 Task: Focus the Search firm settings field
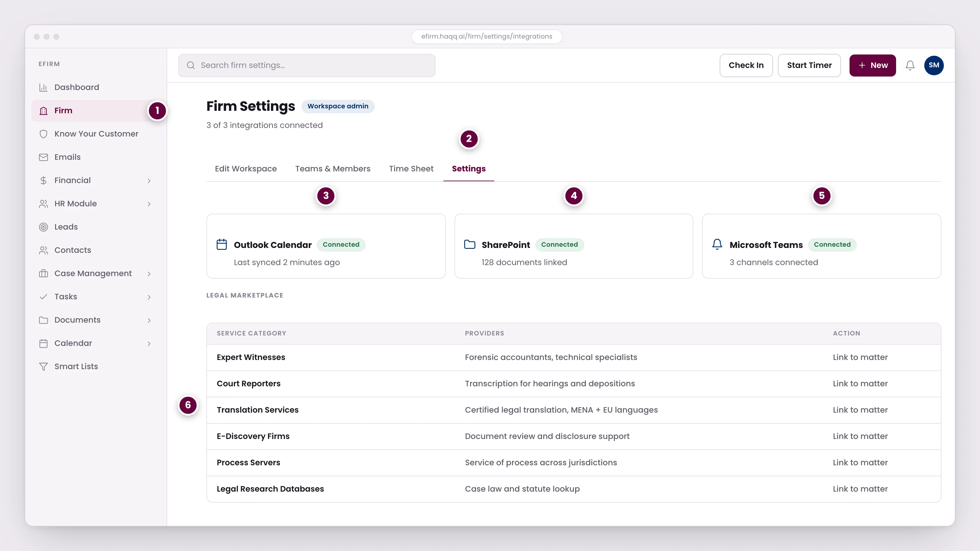pyautogui.click(x=307, y=66)
